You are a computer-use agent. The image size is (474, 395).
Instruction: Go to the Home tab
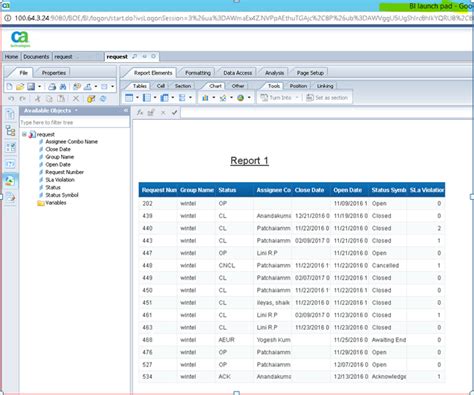(x=11, y=57)
